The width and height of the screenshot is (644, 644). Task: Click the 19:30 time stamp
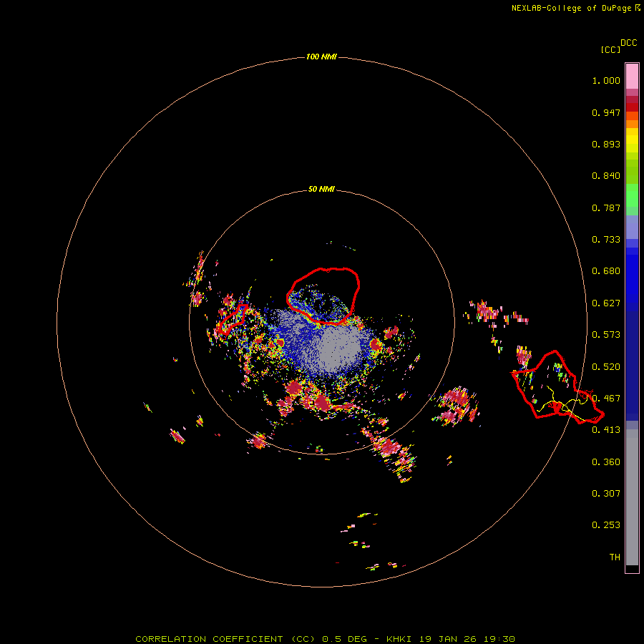(x=499, y=639)
